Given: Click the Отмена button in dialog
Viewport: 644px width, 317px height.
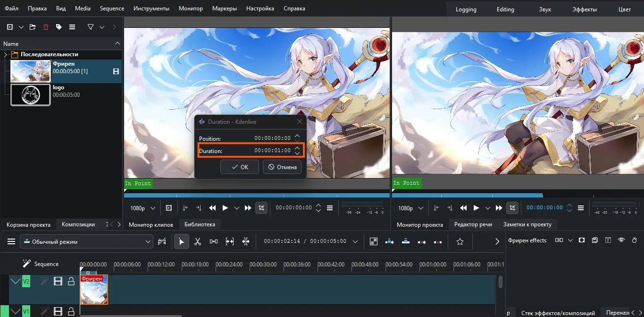Looking at the screenshot, I should point(282,167).
